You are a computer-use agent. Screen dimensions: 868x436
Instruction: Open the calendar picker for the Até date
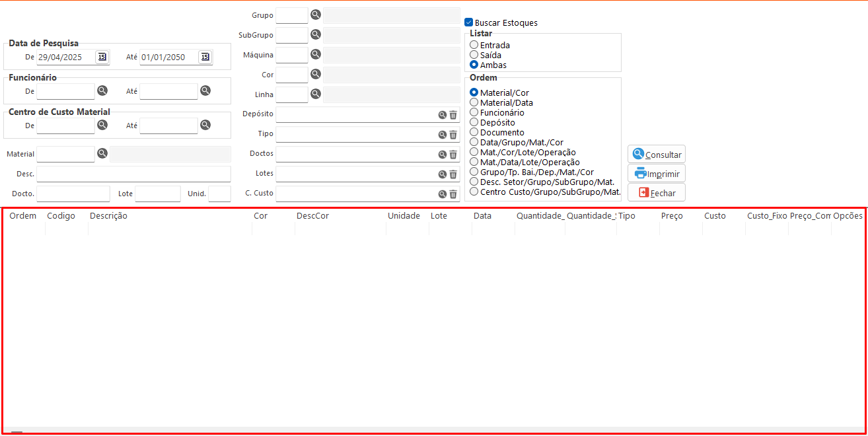tap(205, 57)
